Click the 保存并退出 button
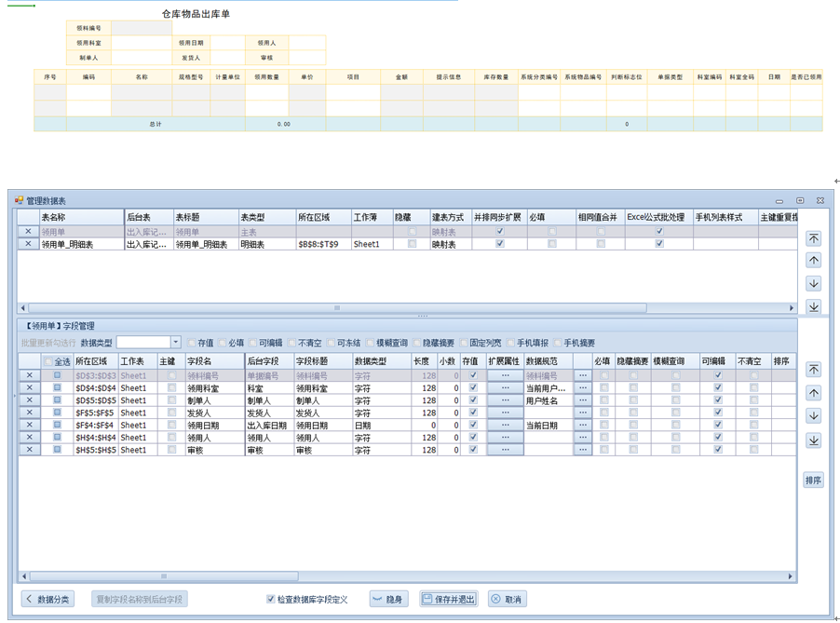This screenshot has width=840, height=623. click(449, 599)
